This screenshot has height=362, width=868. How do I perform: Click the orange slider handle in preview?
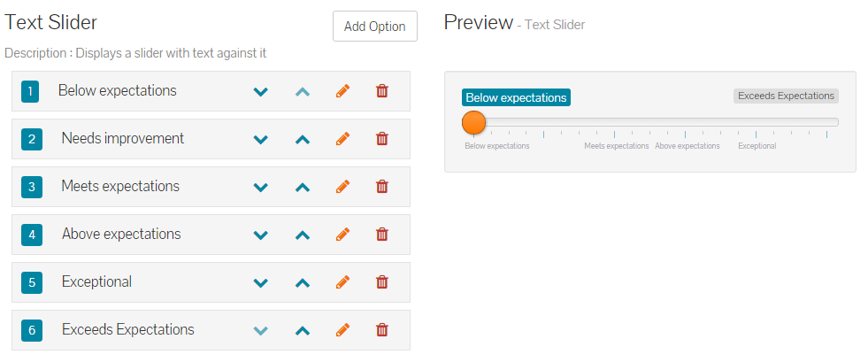(474, 122)
